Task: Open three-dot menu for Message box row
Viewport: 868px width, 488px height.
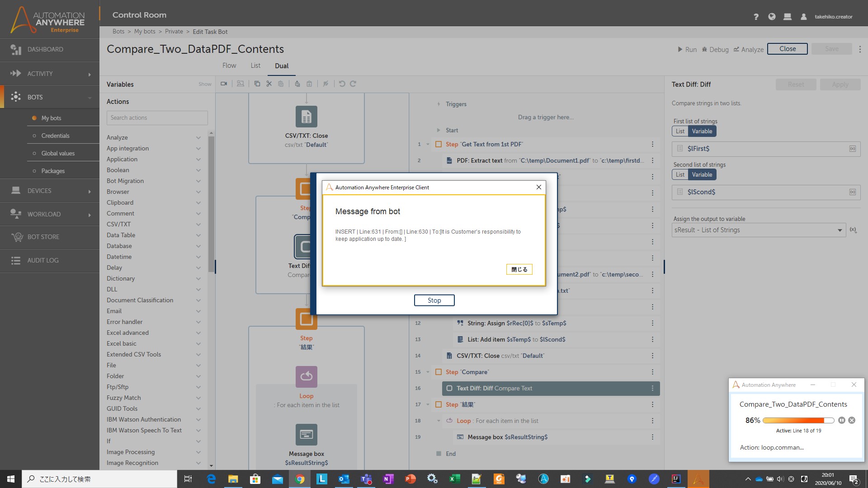Action: tap(652, 437)
